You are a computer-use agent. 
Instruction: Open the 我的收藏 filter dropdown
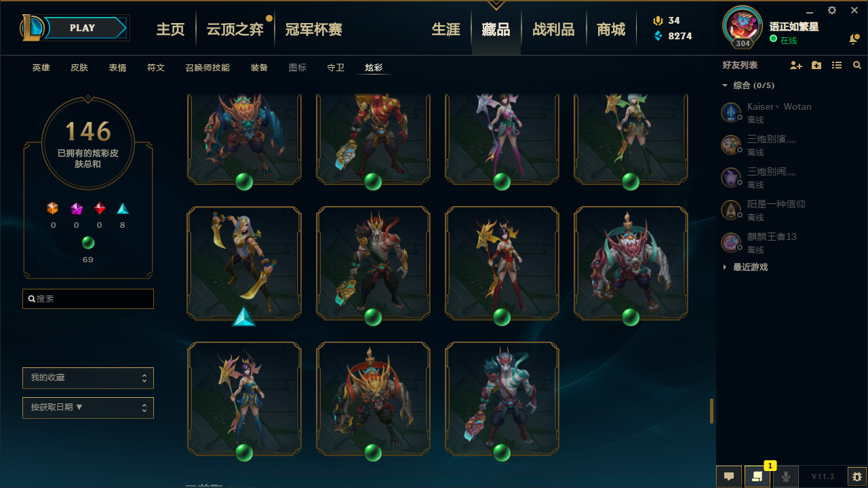click(x=88, y=378)
